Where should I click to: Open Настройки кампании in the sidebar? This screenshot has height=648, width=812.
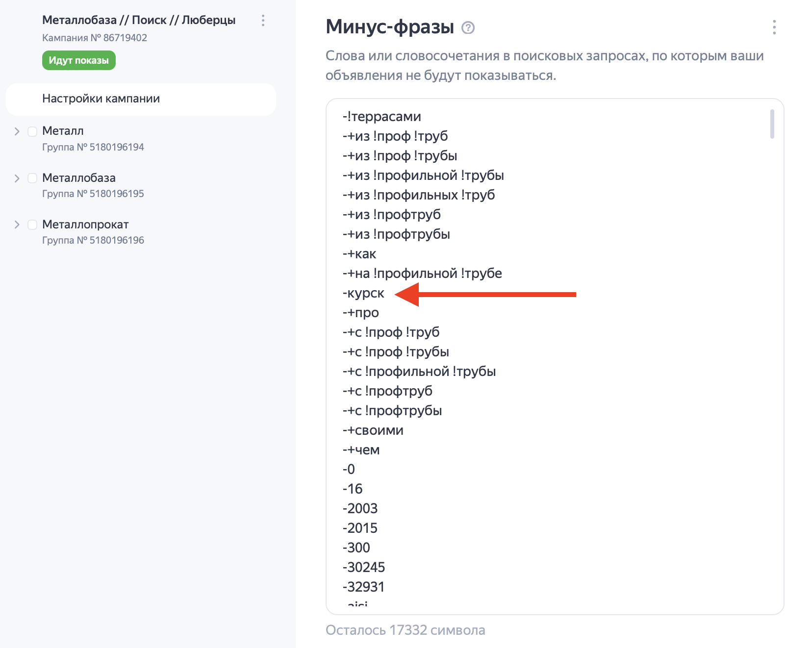[x=101, y=99]
